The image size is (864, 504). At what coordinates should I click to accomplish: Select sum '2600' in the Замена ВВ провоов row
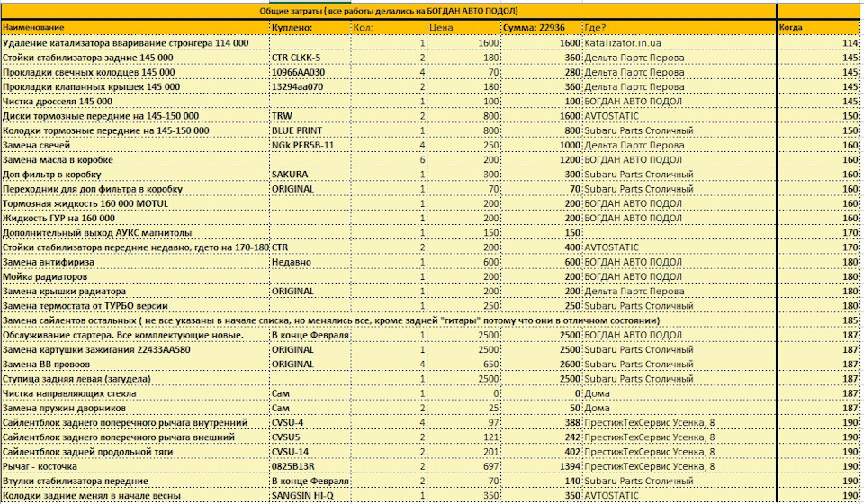pyautogui.click(x=542, y=364)
